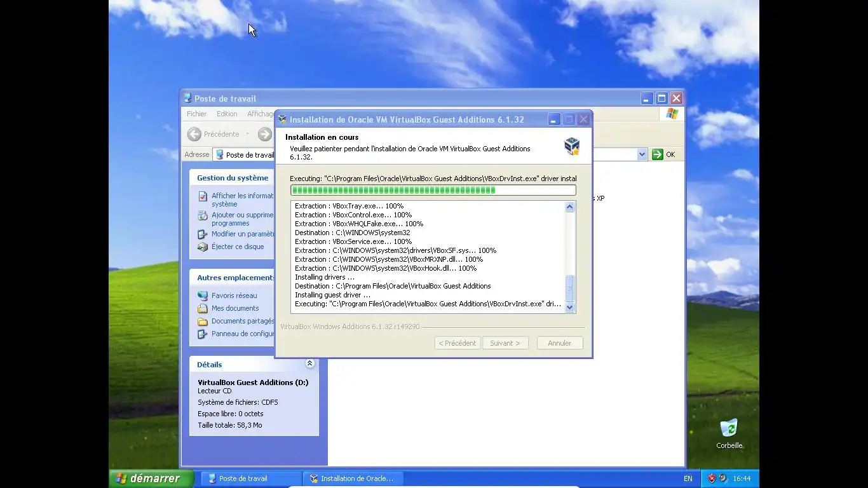The image size is (868, 488).
Task: Click the log scrollbar down arrow
Action: click(x=569, y=308)
